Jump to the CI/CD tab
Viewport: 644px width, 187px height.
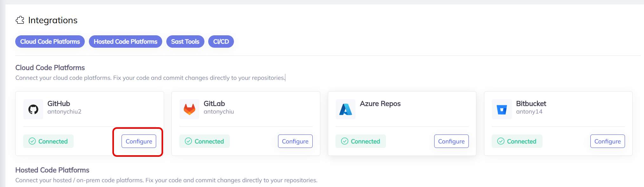coord(221,42)
